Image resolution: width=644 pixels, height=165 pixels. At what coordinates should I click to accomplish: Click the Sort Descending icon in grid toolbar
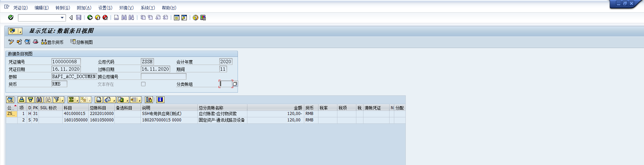(30, 99)
